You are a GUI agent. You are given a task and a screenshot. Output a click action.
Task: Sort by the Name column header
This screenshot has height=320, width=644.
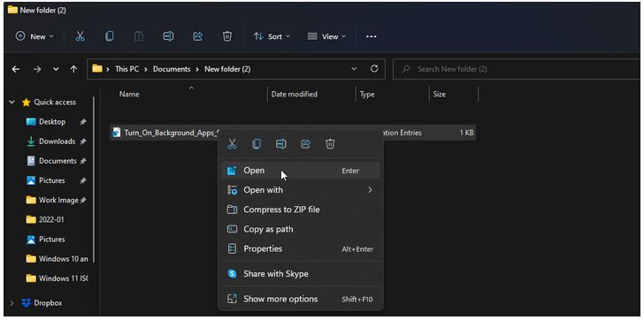click(129, 95)
